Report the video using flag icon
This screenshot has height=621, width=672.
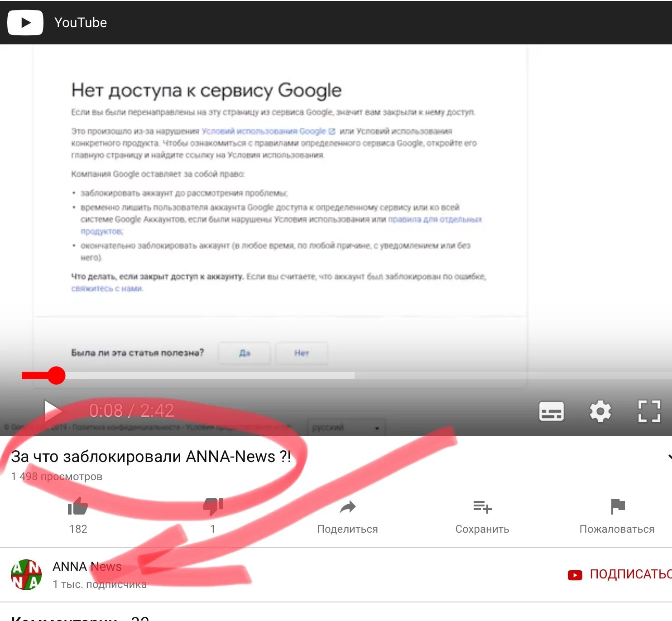617,506
